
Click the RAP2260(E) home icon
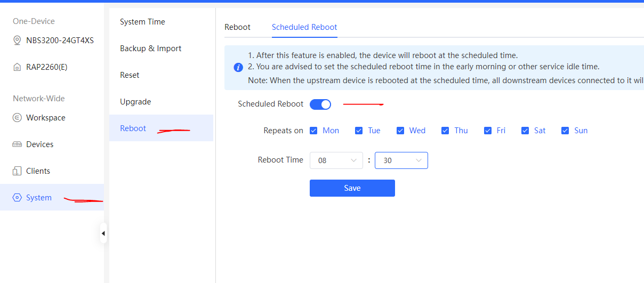coord(17,67)
